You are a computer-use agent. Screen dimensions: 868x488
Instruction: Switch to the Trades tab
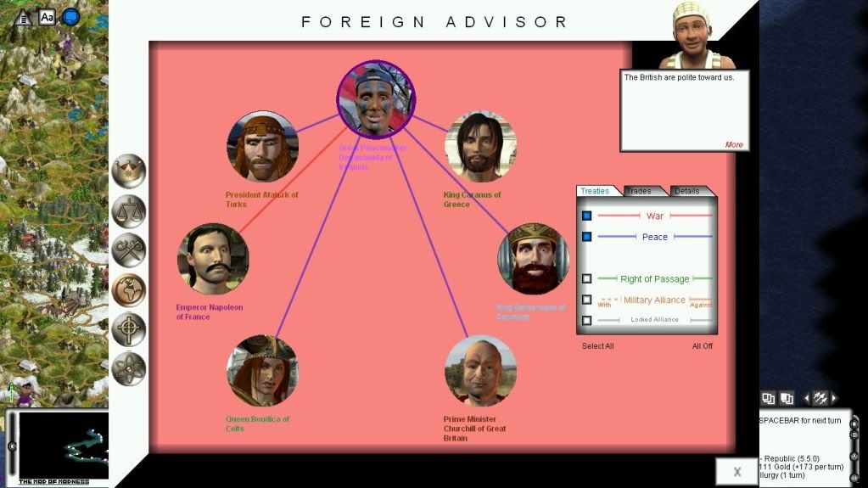point(640,191)
